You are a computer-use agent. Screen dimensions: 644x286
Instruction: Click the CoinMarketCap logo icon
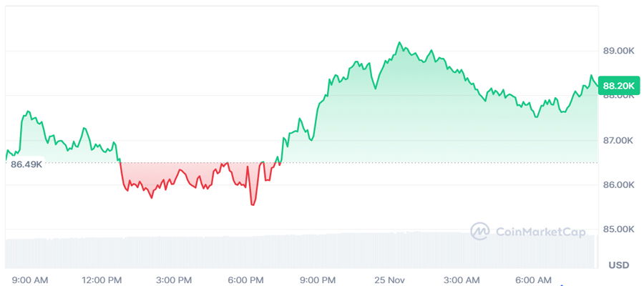(x=480, y=231)
